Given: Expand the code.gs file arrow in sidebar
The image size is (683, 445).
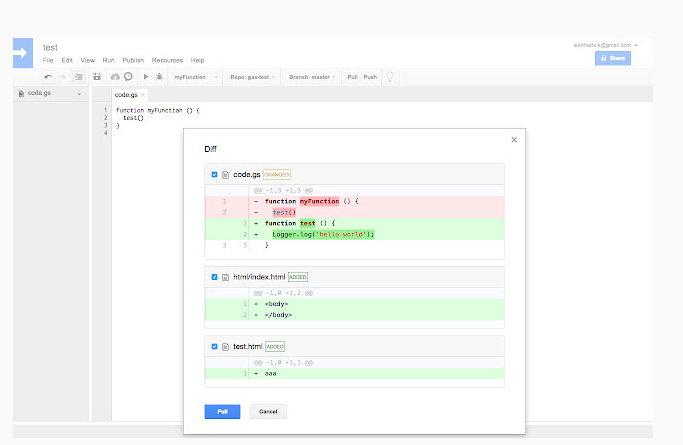Looking at the screenshot, I should coord(79,94).
